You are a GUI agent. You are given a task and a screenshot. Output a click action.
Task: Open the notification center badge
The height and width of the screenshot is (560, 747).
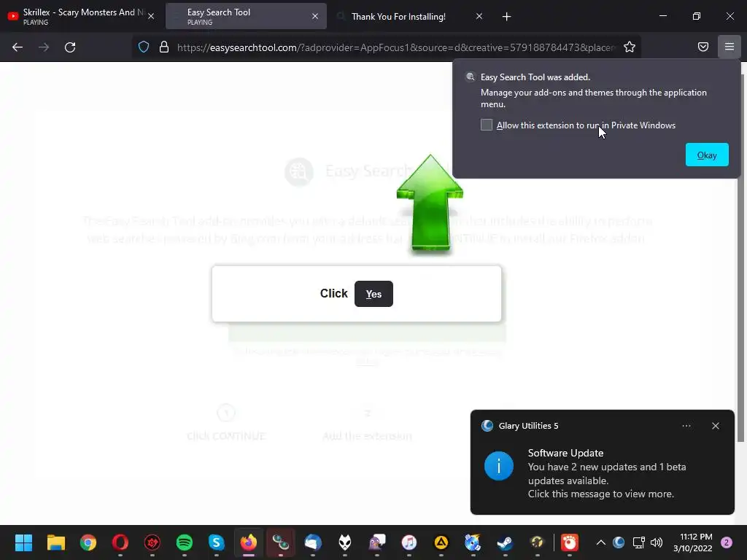(727, 542)
